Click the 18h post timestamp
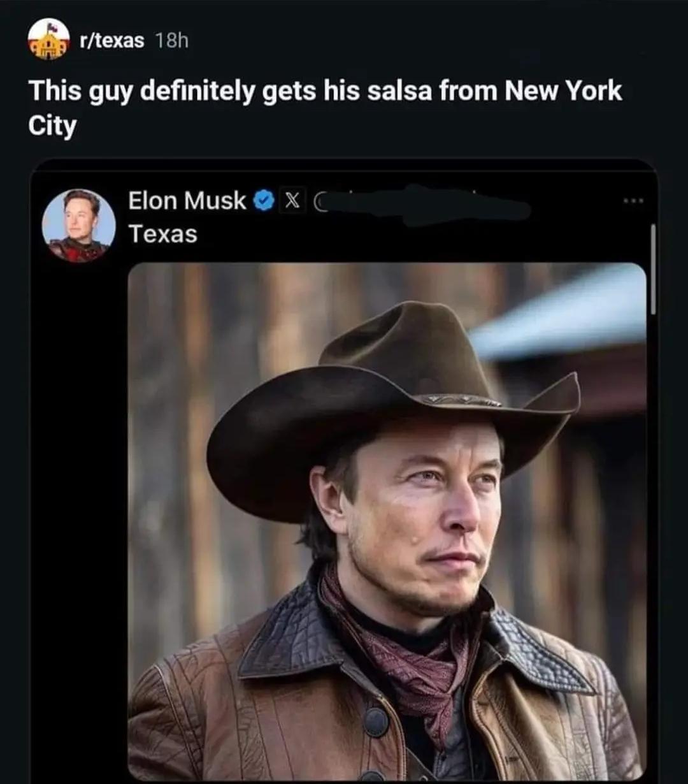This screenshot has height=784, width=688. click(x=172, y=41)
